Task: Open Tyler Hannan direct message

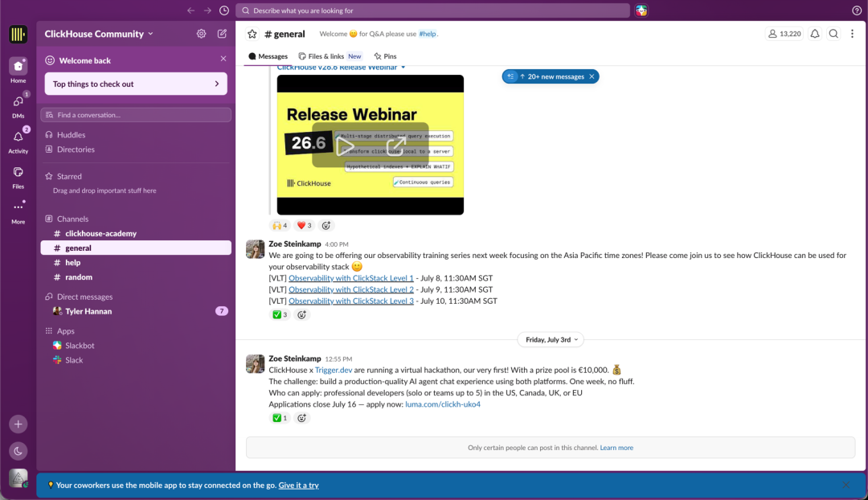Action: pyautogui.click(x=136, y=311)
